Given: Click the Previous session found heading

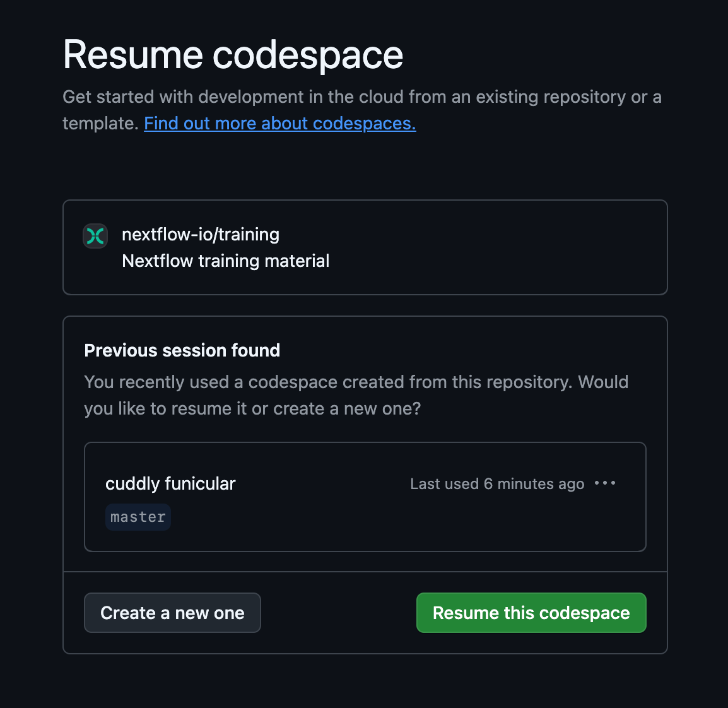Looking at the screenshot, I should [x=182, y=350].
